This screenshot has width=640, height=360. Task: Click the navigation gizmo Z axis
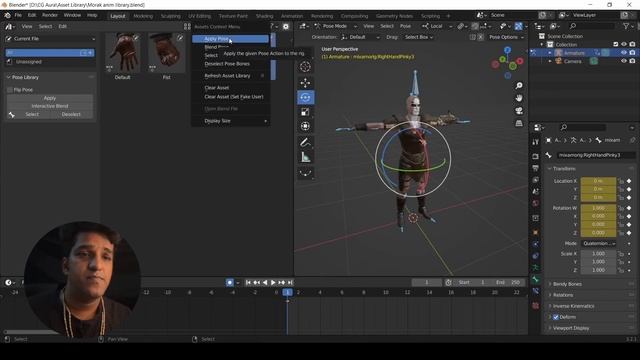click(507, 50)
